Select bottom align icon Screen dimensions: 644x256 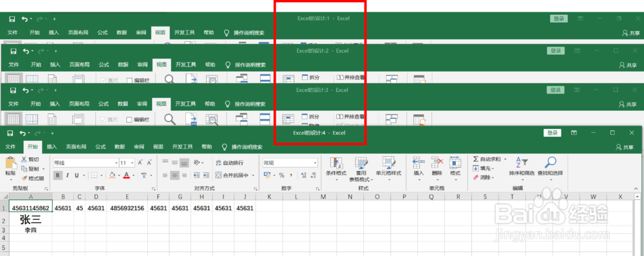[x=184, y=162]
